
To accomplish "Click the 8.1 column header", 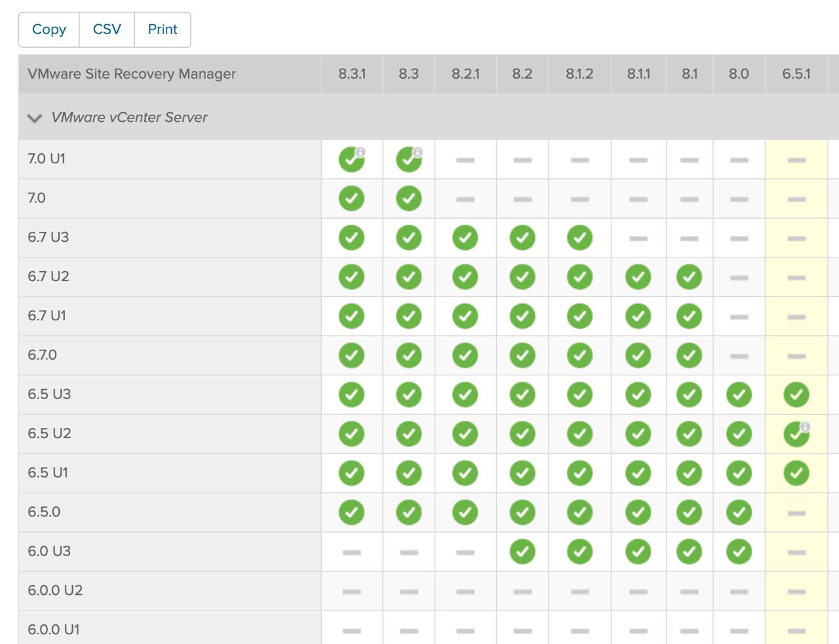I will pyautogui.click(x=690, y=74).
